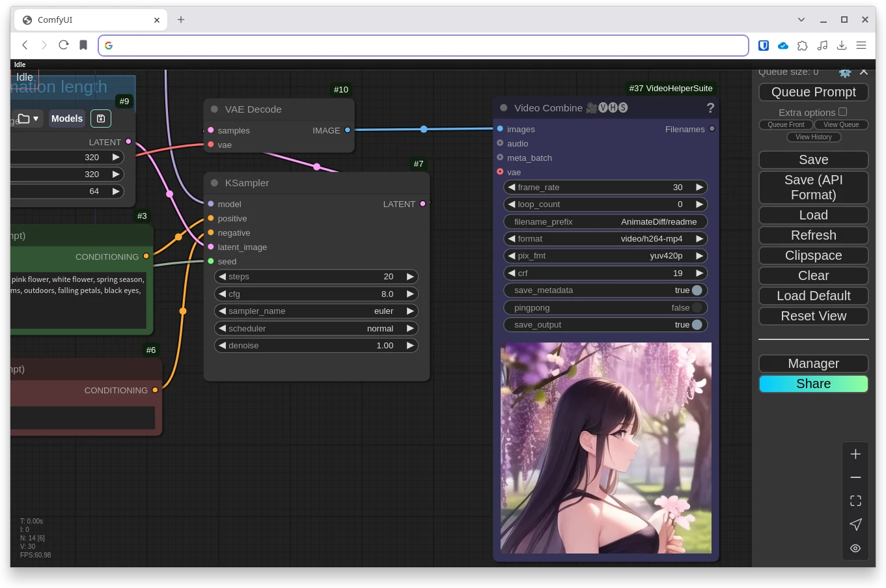Image resolution: width=886 pixels, height=588 pixels.
Task: Open the folder dropdown next to Models
Action: pyautogui.click(x=28, y=119)
